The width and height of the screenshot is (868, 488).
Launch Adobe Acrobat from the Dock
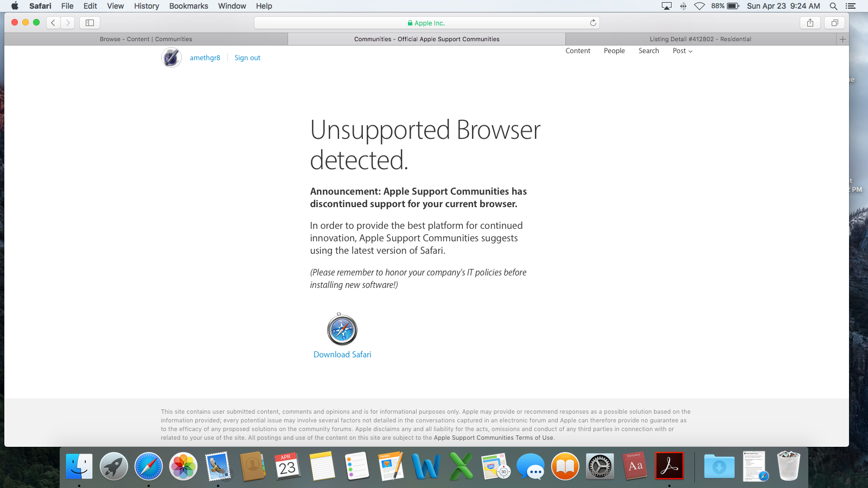coord(669,465)
